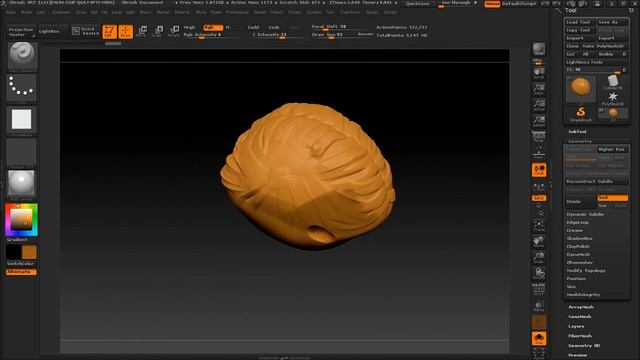Click the L.Sym local symmetry icon
The width and height of the screenshot is (640, 360).
[x=539, y=187]
